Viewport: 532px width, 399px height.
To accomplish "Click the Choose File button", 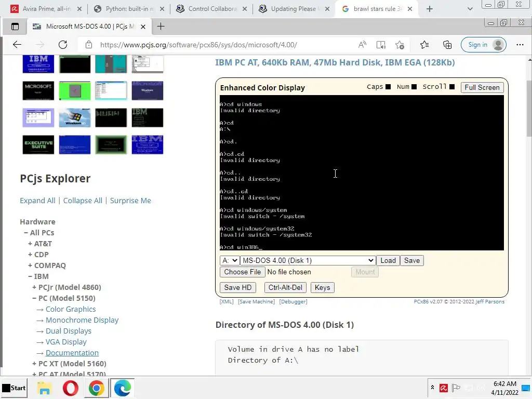I will (242, 272).
